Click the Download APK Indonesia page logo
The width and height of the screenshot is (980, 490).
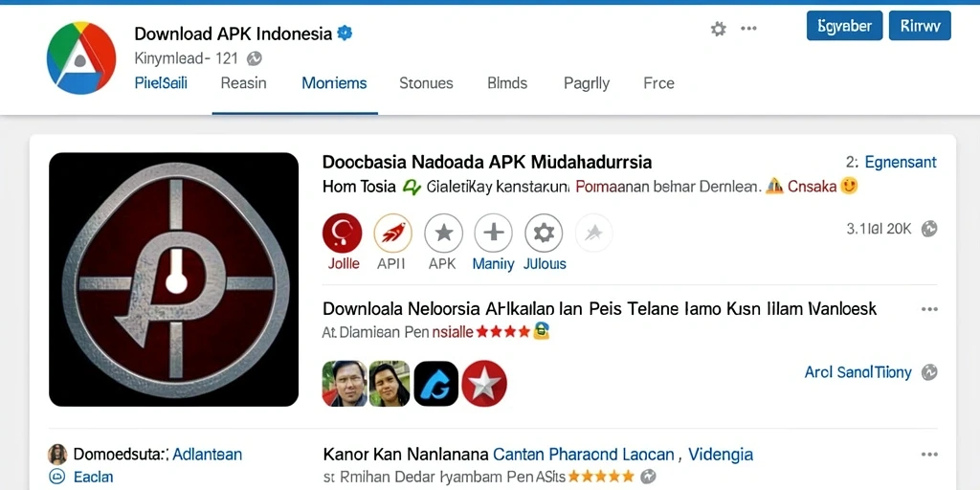tap(80, 58)
